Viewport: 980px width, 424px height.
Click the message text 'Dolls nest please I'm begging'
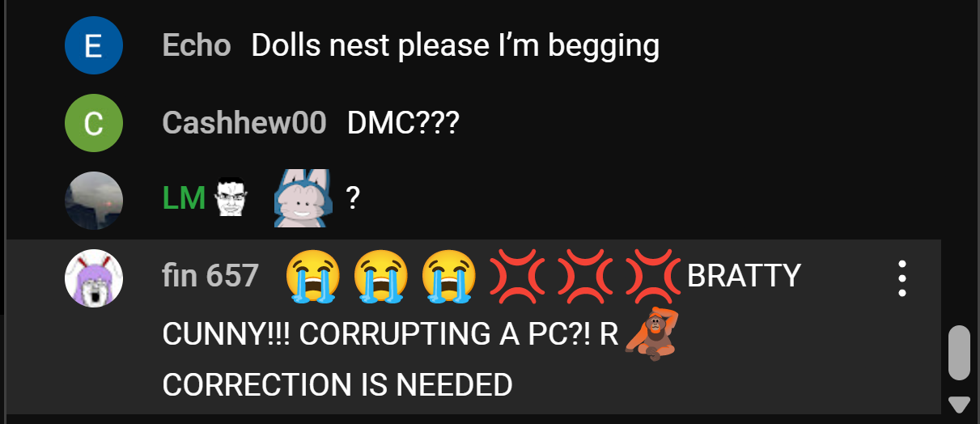click(455, 46)
